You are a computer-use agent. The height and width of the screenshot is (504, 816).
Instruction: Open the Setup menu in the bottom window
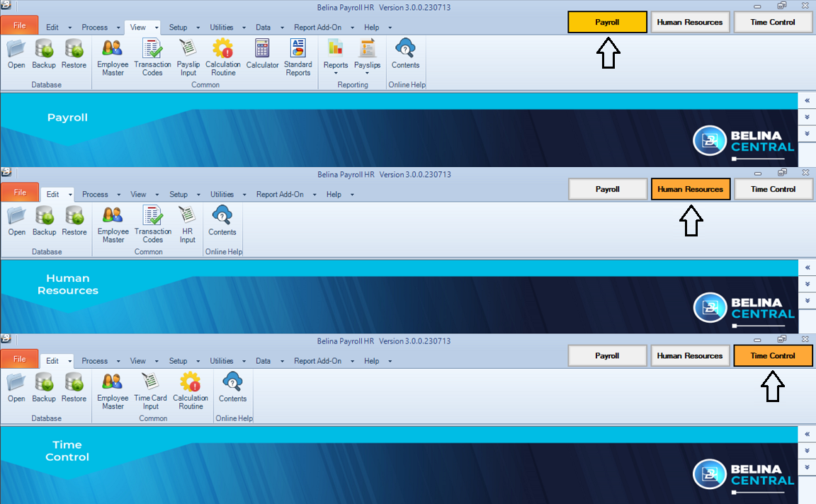click(178, 360)
